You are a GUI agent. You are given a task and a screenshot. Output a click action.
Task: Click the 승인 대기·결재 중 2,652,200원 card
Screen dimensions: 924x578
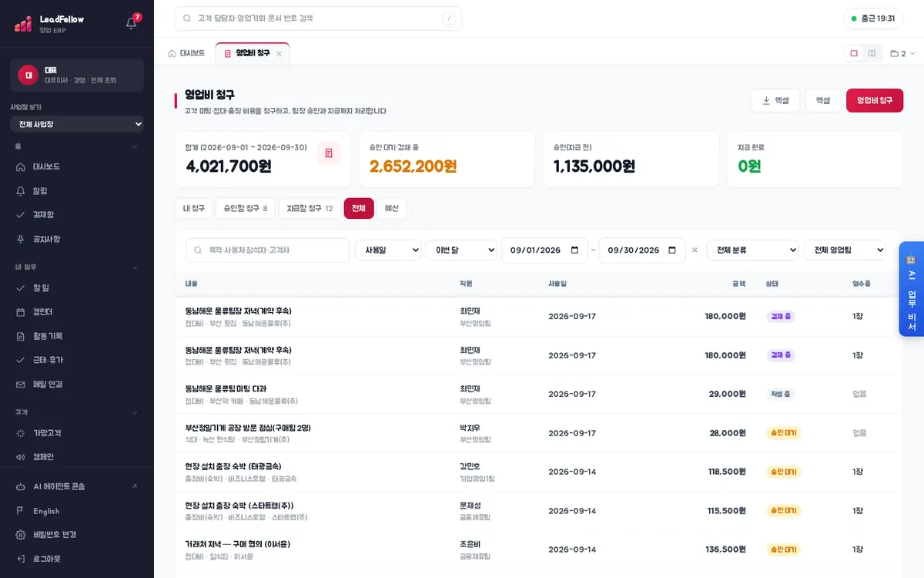click(447, 160)
